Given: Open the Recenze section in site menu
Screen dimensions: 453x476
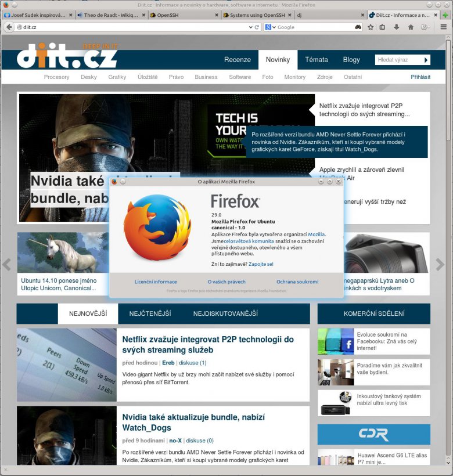Looking at the screenshot, I should 237,60.
